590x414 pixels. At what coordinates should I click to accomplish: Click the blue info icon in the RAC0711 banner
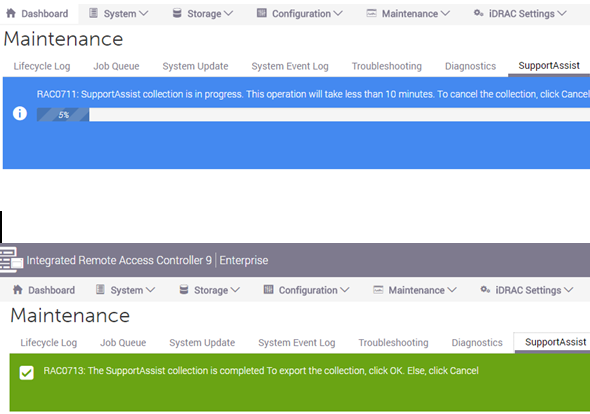coord(20,113)
